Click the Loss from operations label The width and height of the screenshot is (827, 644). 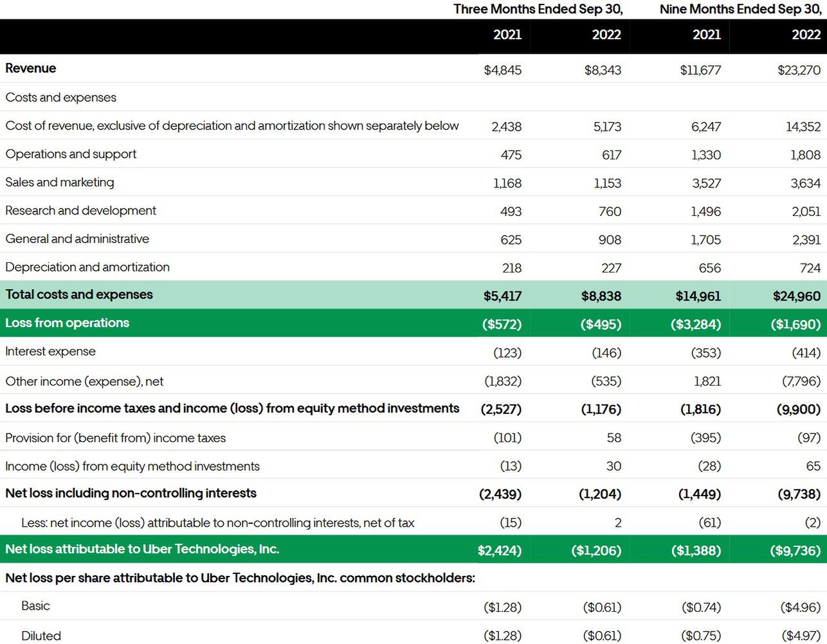(68, 323)
